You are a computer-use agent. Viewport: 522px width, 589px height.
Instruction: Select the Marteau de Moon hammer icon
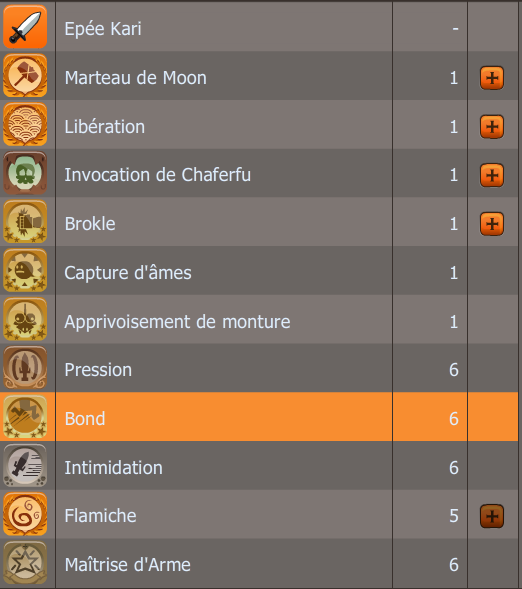coord(25,76)
